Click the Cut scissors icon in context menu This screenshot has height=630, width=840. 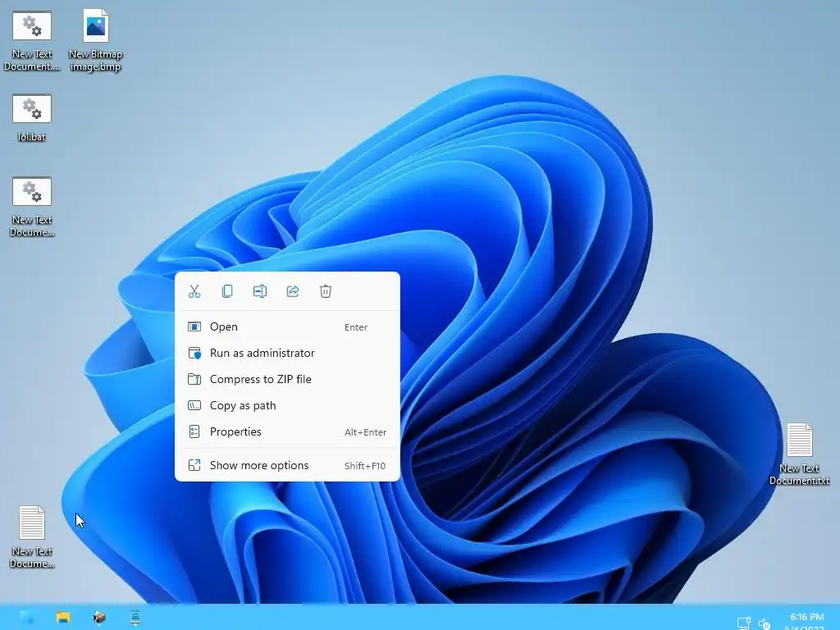(194, 291)
